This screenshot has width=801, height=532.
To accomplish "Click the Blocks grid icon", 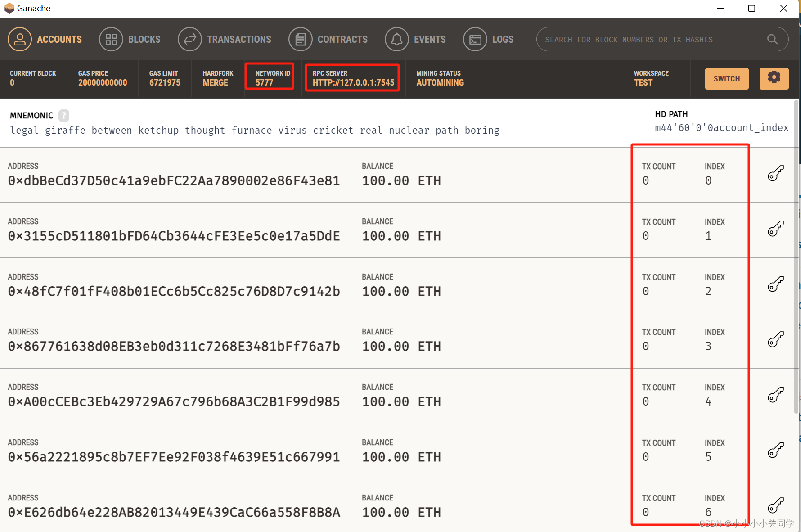I will [111, 39].
